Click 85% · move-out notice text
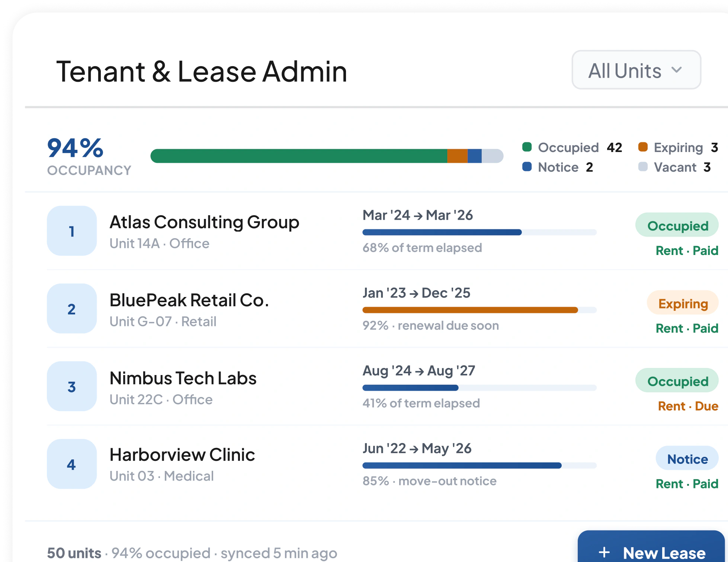The image size is (728, 562). tap(430, 481)
